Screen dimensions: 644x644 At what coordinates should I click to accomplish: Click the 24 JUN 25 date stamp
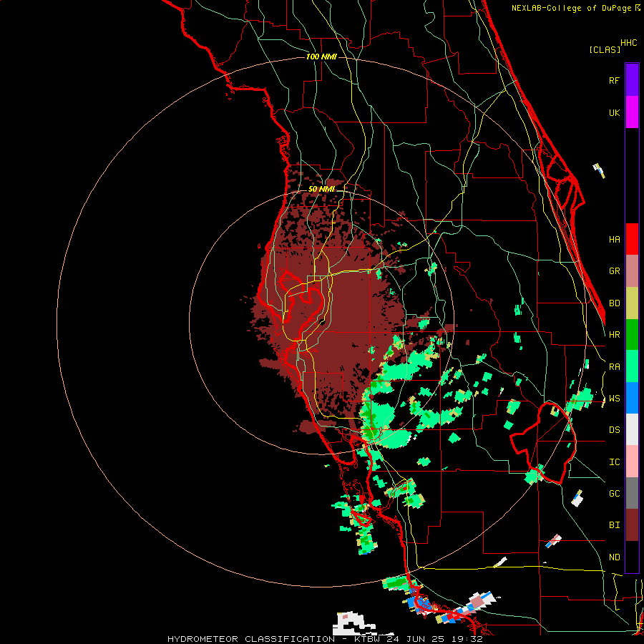coord(419,639)
